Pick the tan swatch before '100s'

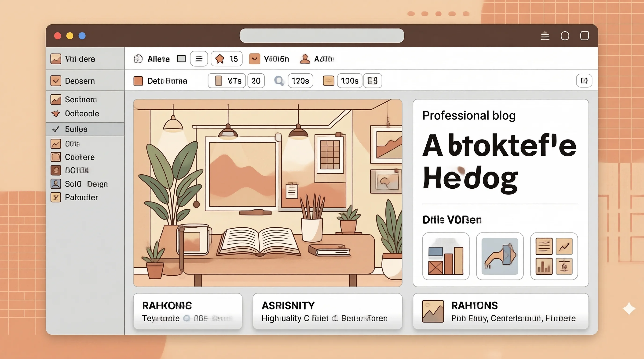point(328,81)
